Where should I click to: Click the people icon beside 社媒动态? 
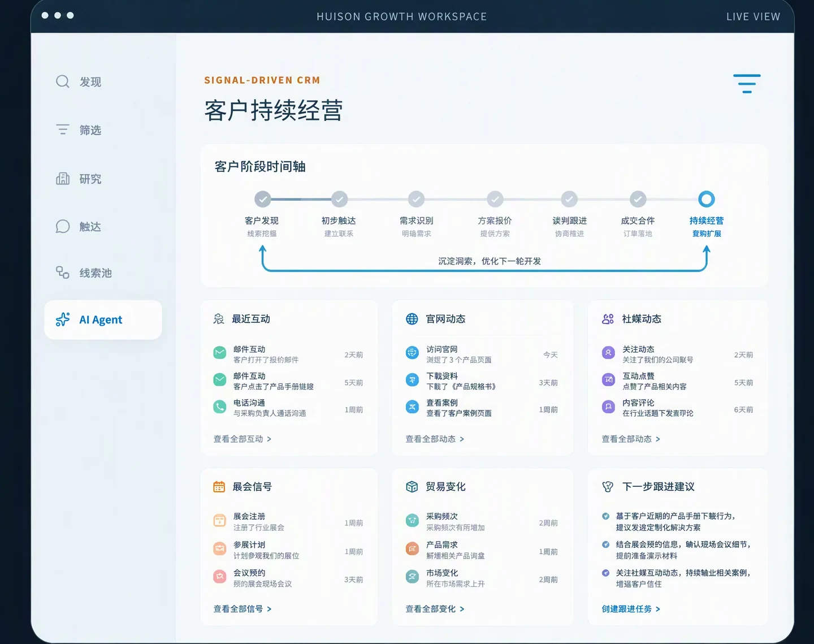608,319
